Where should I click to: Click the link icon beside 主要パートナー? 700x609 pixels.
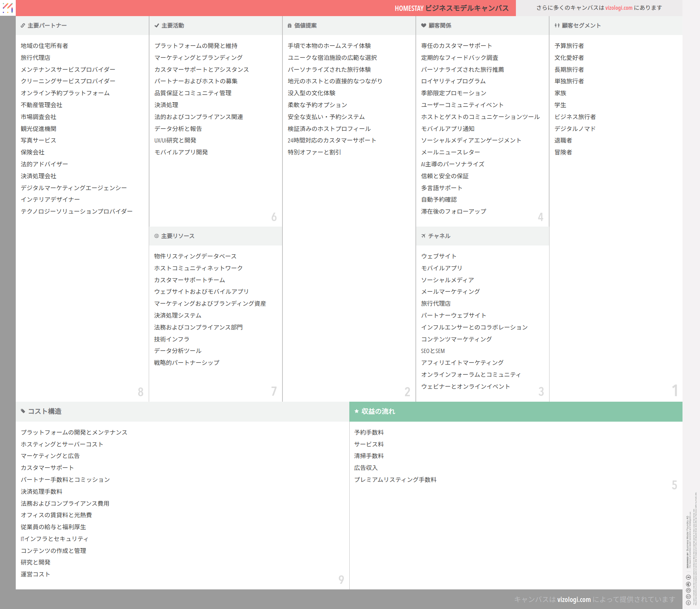tap(23, 26)
